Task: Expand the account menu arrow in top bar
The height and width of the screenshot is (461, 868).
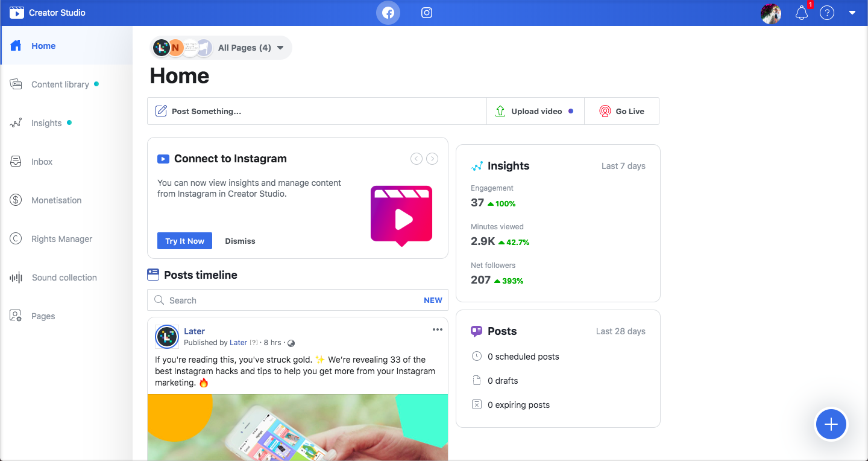Action: pos(852,13)
